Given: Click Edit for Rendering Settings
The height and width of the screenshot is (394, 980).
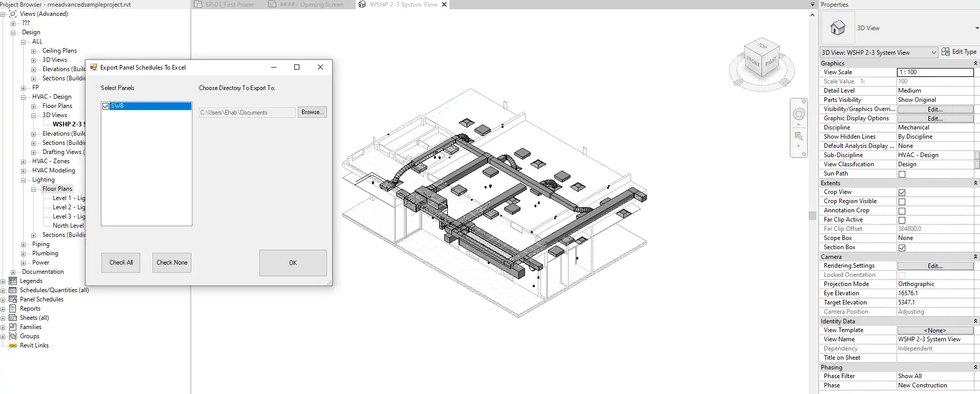Looking at the screenshot, I should (935, 266).
